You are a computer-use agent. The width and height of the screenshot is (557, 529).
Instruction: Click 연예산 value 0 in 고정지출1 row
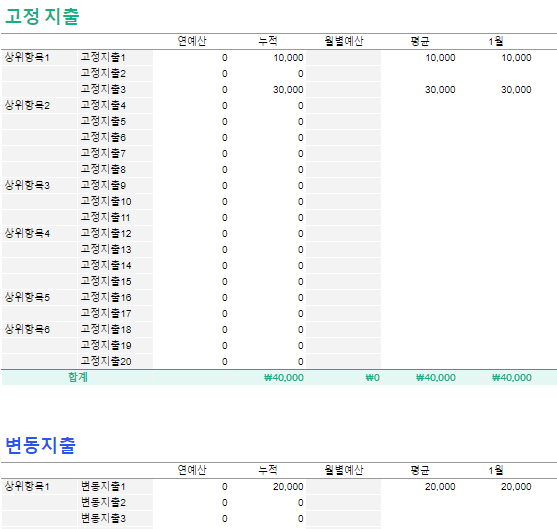pyautogui.click(x=225, y=58)
